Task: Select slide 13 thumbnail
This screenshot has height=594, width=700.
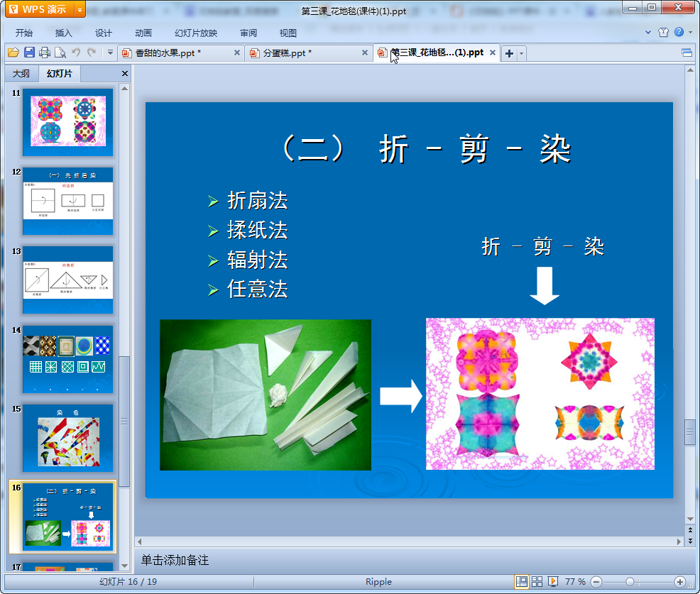Action: (x=68, y=280)
